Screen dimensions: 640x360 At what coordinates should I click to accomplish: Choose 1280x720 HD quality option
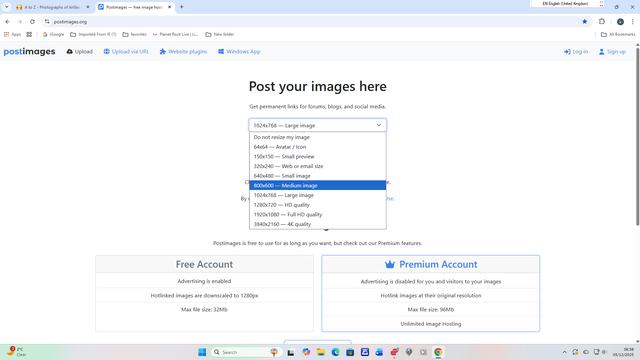coord(318,205)
